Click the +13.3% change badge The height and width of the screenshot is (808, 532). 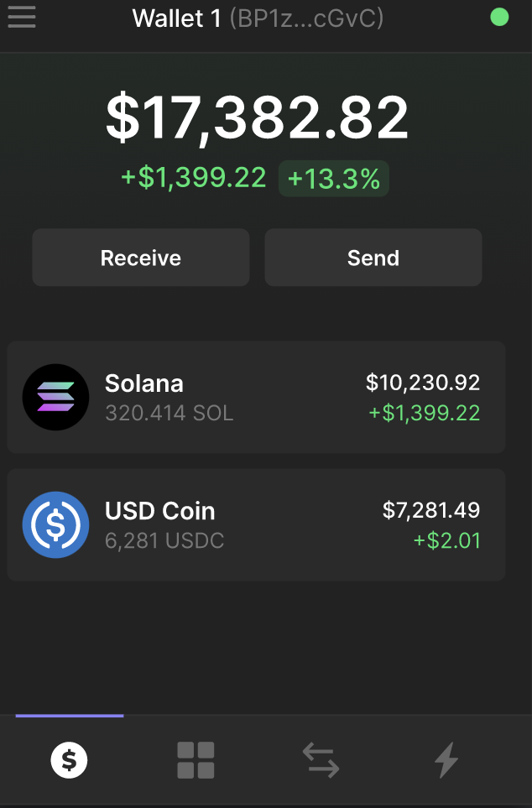(x=333, y=178)
